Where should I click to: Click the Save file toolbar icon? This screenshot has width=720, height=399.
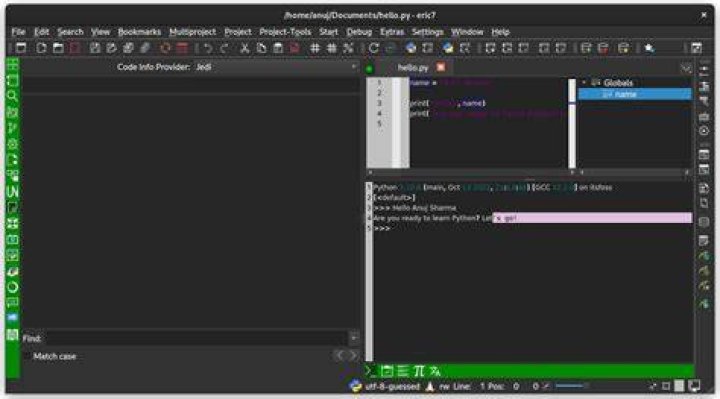(95, 48)
